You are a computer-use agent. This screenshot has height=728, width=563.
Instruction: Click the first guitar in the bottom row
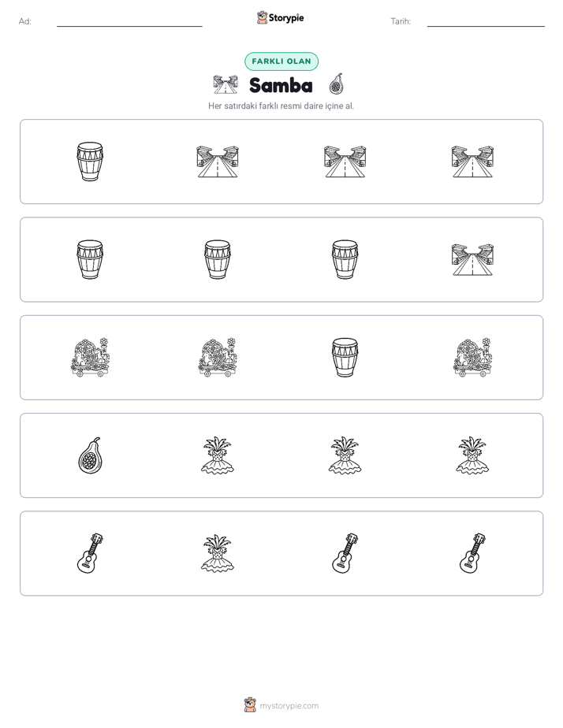point(90,553)
